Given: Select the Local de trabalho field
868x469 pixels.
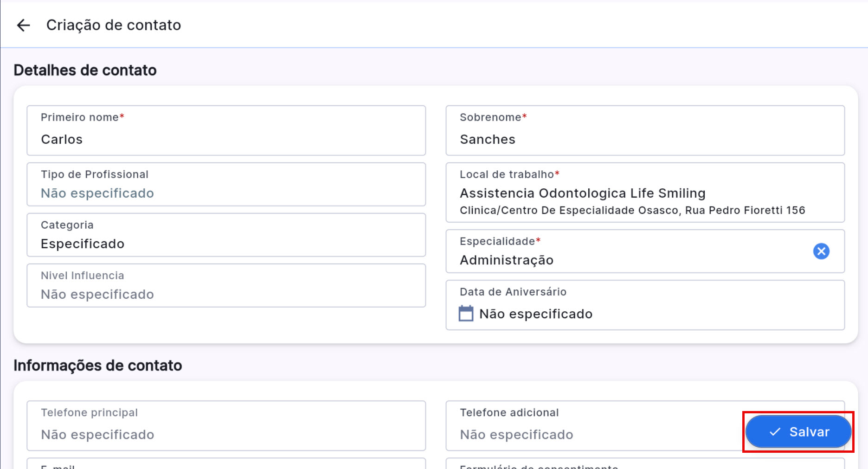Looking at the screenshot, I should click(x=645, y=193).
